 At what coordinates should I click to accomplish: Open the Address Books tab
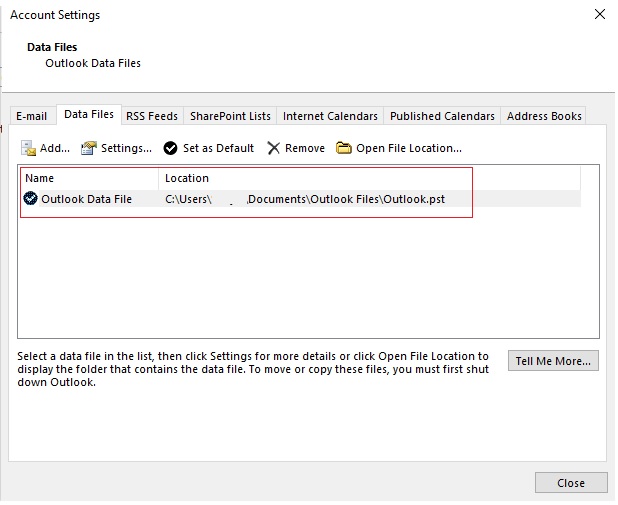pyautogui.click(x=544, y=116)
